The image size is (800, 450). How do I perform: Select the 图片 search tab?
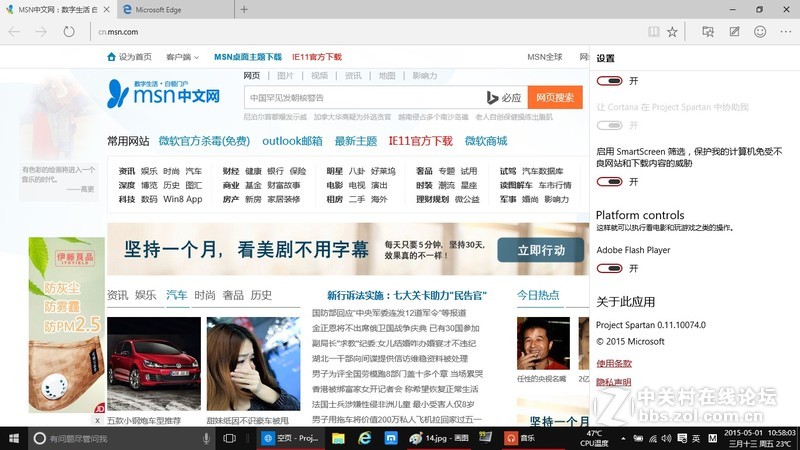(x=285, y=76)
